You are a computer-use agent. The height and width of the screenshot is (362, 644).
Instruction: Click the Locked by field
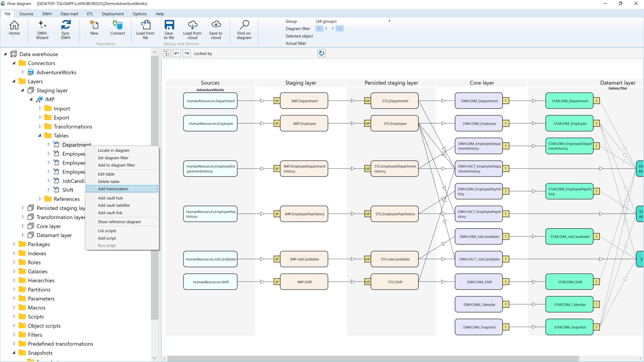[x=266, y=53]
